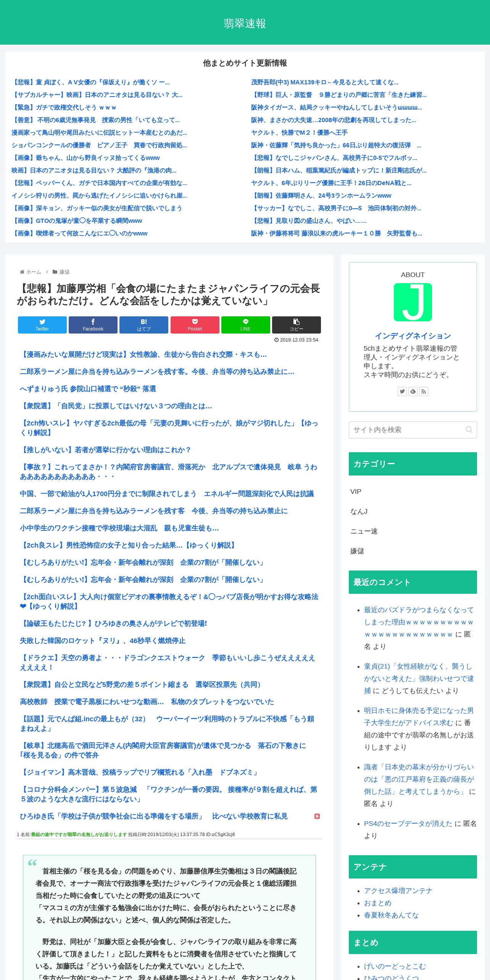
Task: Click the red icon beside ひろゆき氏 link
Action: (317, 816)
